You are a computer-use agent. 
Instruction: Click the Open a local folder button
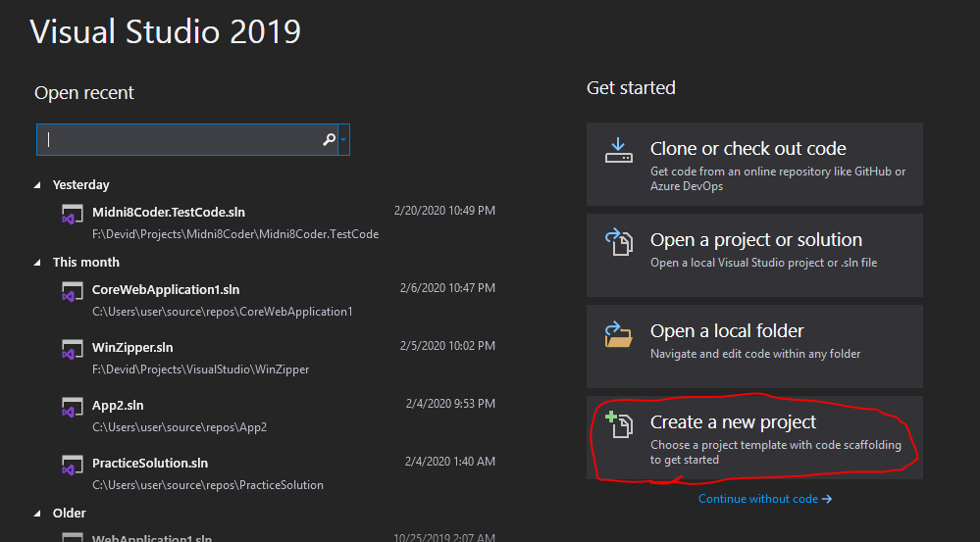click(754, 347)
